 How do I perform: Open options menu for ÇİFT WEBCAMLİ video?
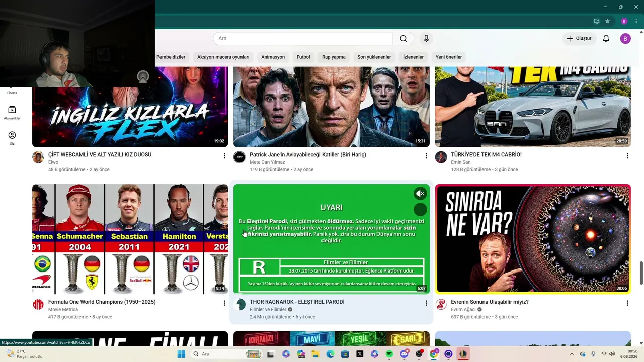(x=224, y=156)
